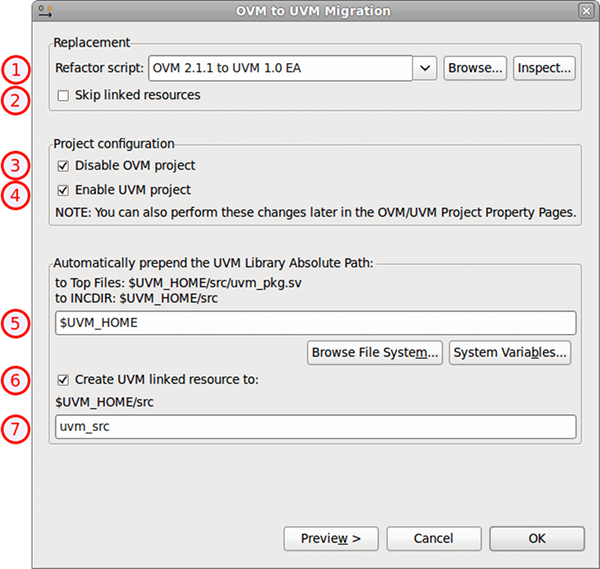Click the 'to INCDIR: $UVM_HOME/src' text
The image size is (600, 569).
point(137,298)
